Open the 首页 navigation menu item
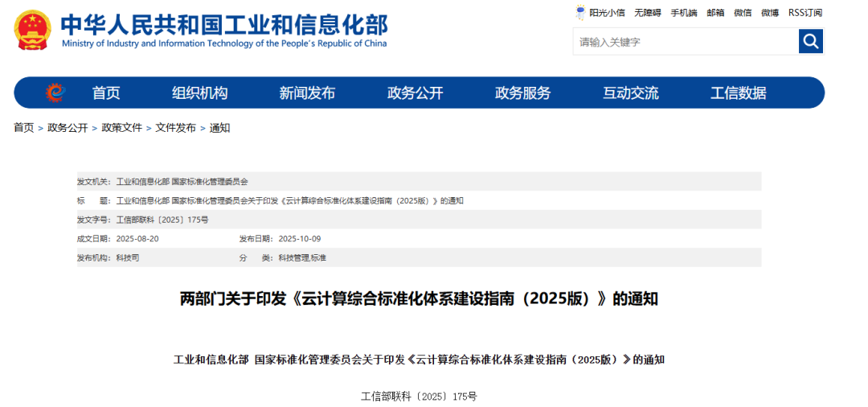 tap(106, 93)
